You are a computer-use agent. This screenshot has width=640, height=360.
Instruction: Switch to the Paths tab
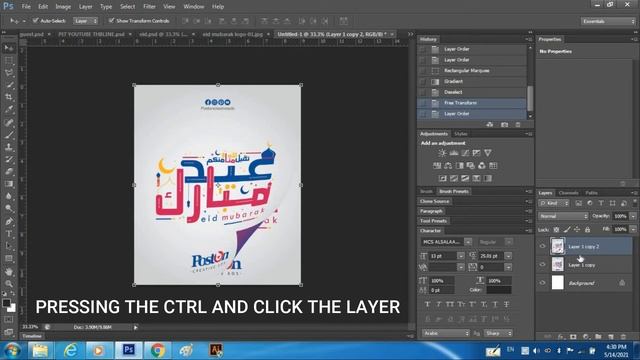pos(591,193)
